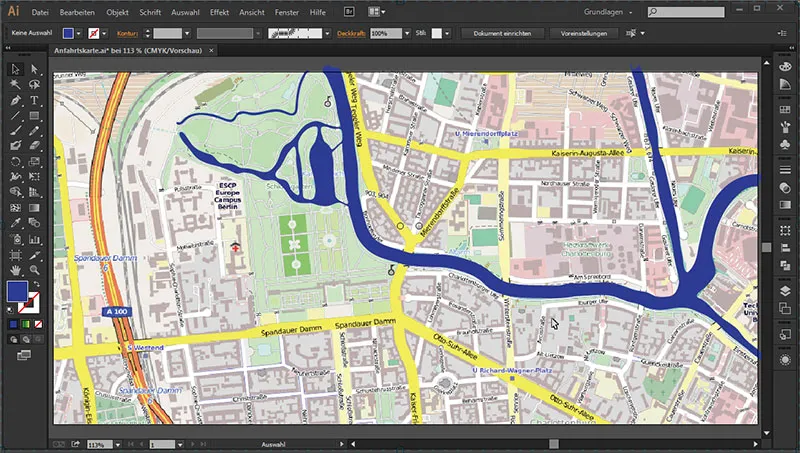800x453 pixels.
Task: Open brush definition dropdown
Action: pos(328,33)
